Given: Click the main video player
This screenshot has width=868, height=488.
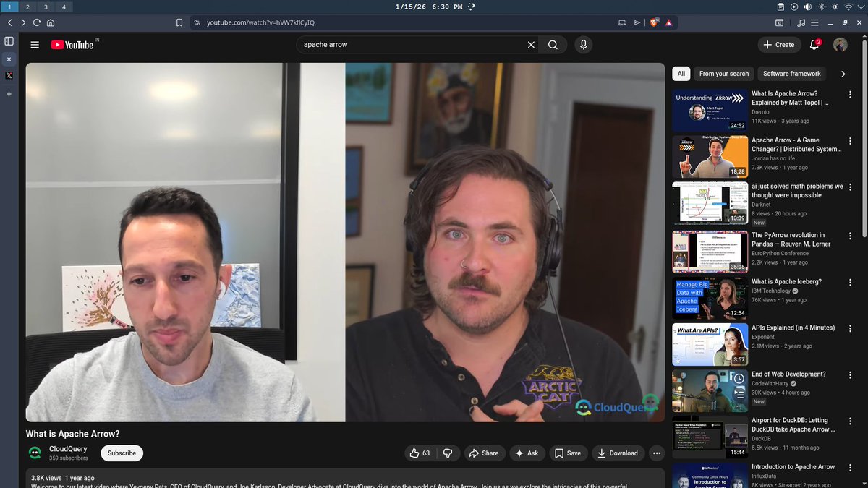Looking at the screenshot, I should [345, 242].
